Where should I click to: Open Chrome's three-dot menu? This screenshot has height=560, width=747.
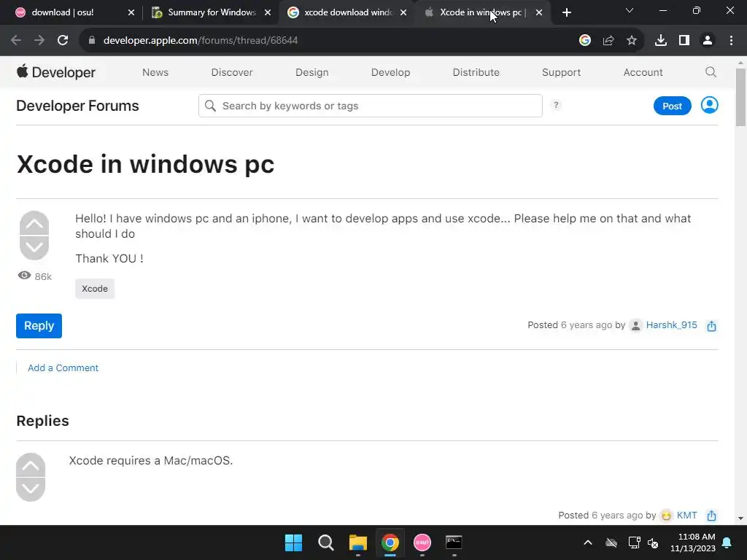tap(731, 41)
